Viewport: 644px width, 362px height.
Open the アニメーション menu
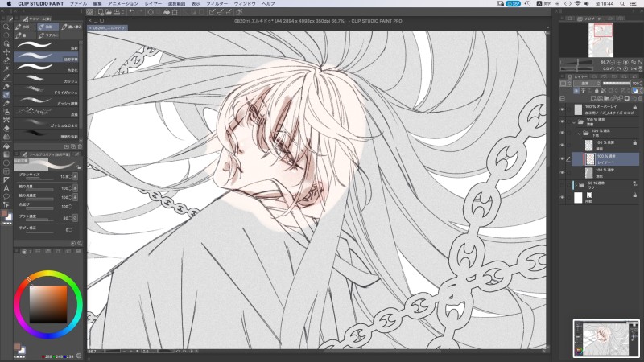(x=123, y=4)
